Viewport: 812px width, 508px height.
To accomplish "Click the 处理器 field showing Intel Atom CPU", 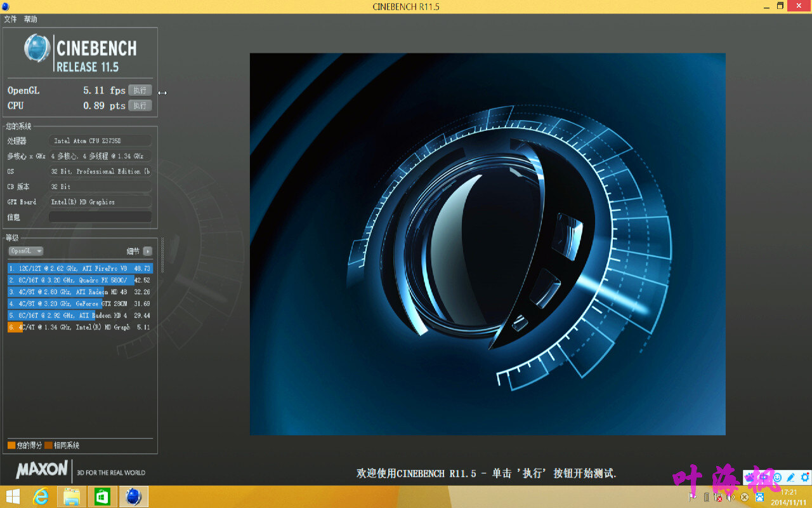I will [x=100, y=141].
